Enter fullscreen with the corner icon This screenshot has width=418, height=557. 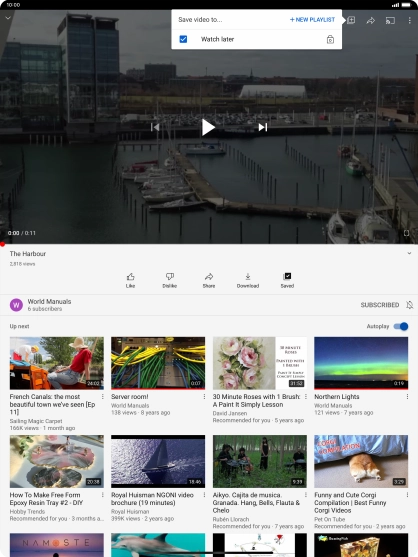[407, 233]
